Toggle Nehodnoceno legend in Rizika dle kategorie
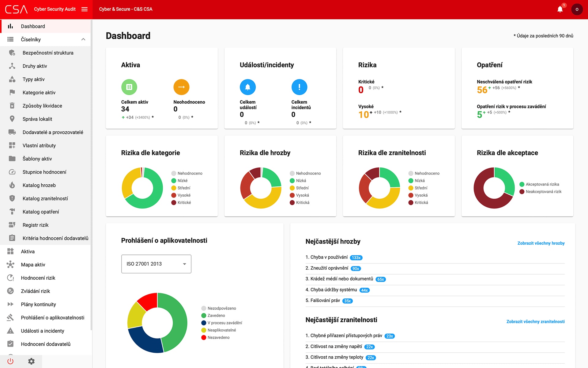Viewport: 588px width, 368px height. [187, 173]
